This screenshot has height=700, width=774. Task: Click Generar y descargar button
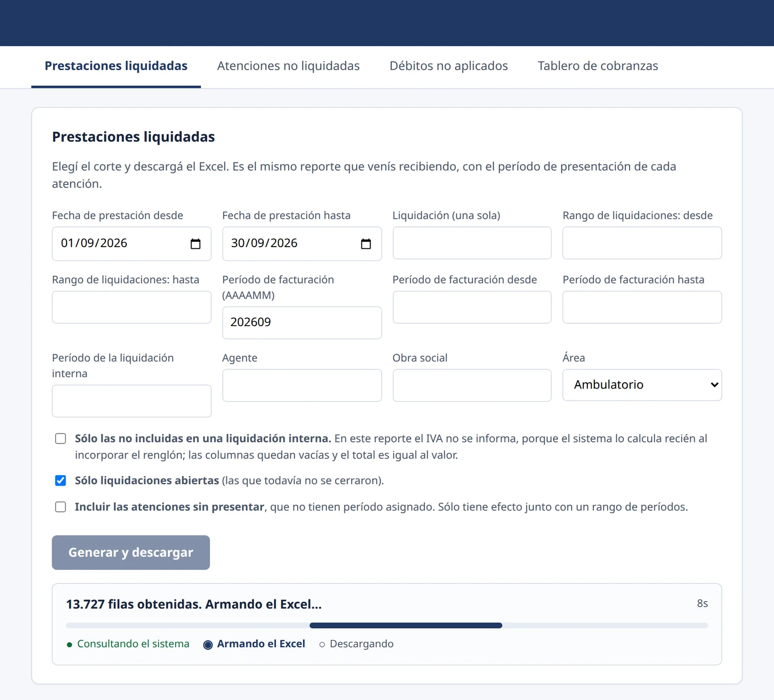coord(131,552)
